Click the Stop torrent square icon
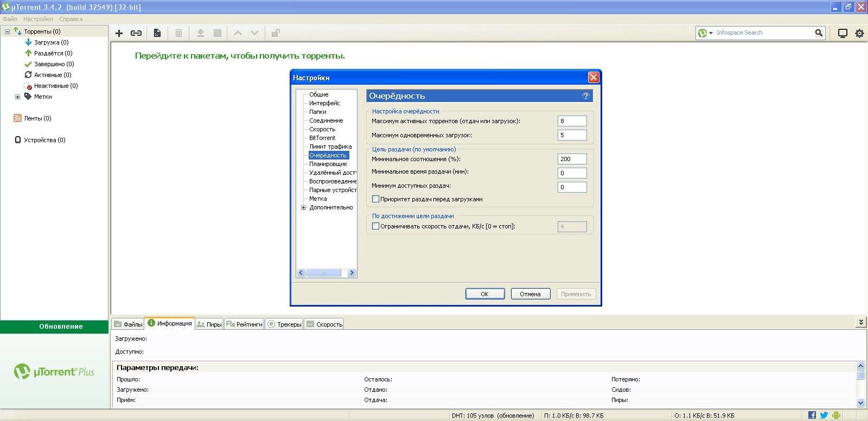Viewport: 868px width, 421px height. click(218, 33)
